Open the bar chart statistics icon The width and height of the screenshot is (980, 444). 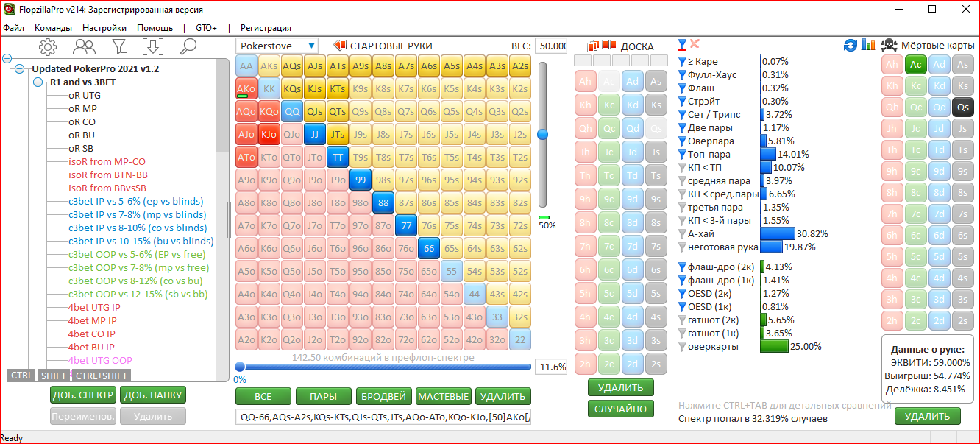(x=868, y=45)
